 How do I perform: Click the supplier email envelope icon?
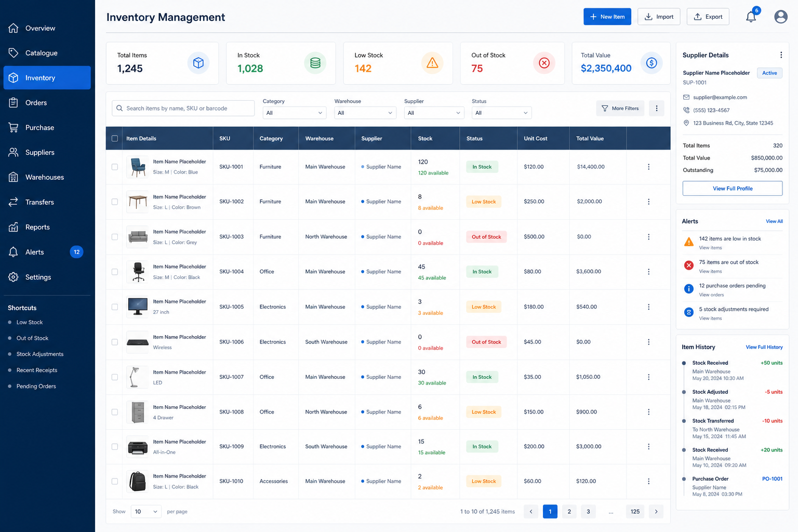[x=686, y=97]
